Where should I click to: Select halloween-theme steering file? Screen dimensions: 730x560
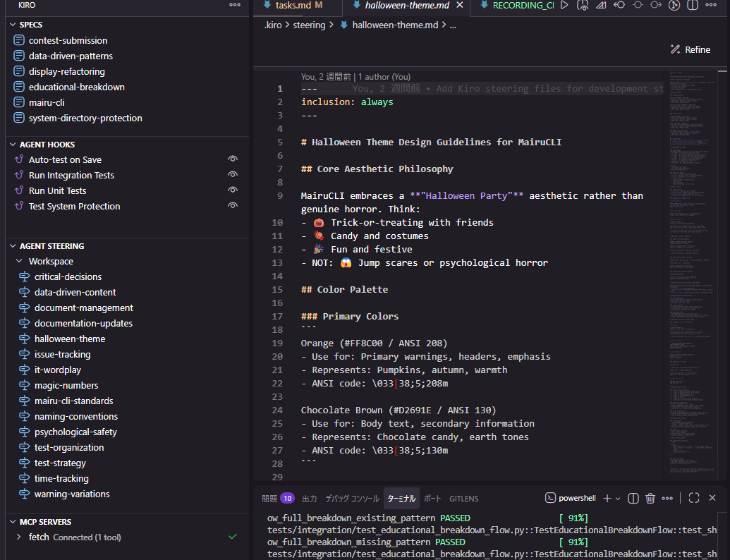click(x=70, y=339)
